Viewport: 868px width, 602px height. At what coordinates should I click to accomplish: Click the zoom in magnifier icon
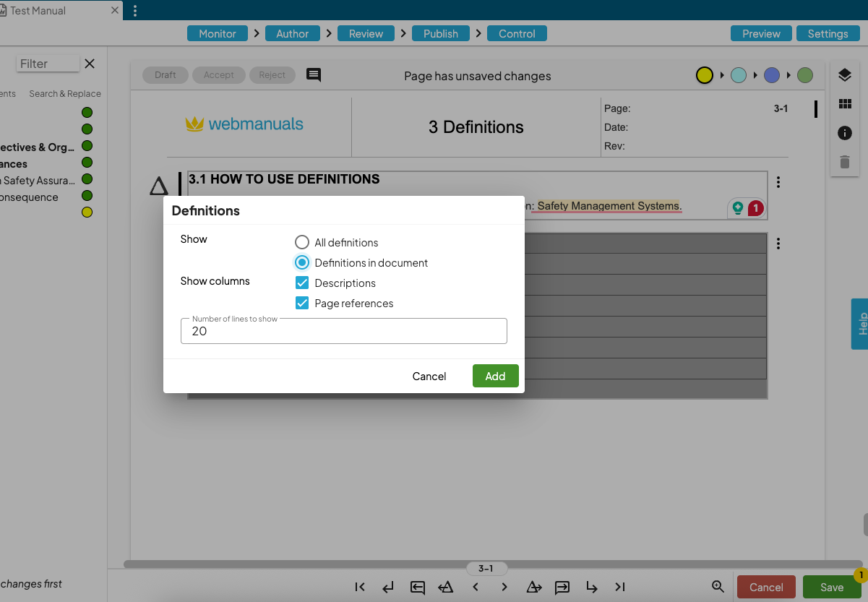pyautogui.click(x=718, y=587)
